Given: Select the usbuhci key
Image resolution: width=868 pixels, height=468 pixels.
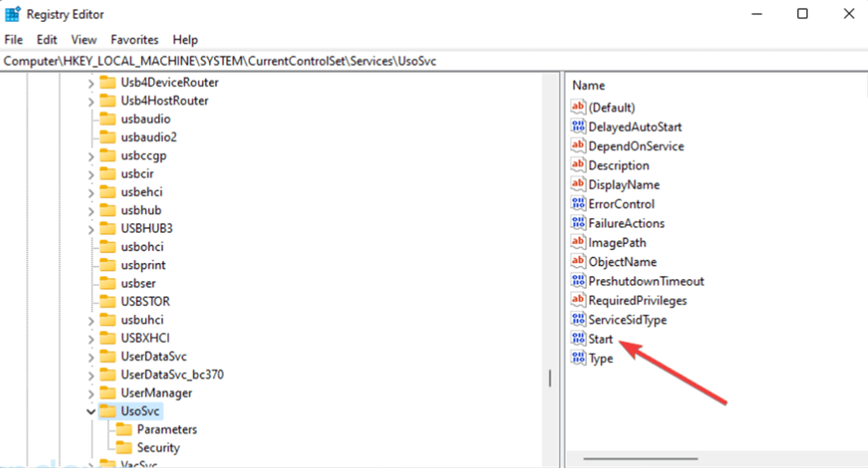Looking at the screenshot, I should pyautogui.click(x=142, y=320).
